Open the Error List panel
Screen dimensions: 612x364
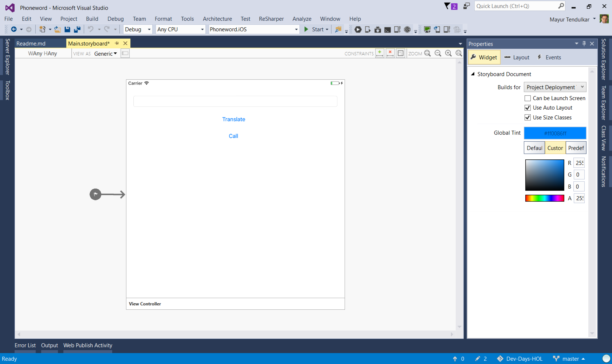(25, 345)
